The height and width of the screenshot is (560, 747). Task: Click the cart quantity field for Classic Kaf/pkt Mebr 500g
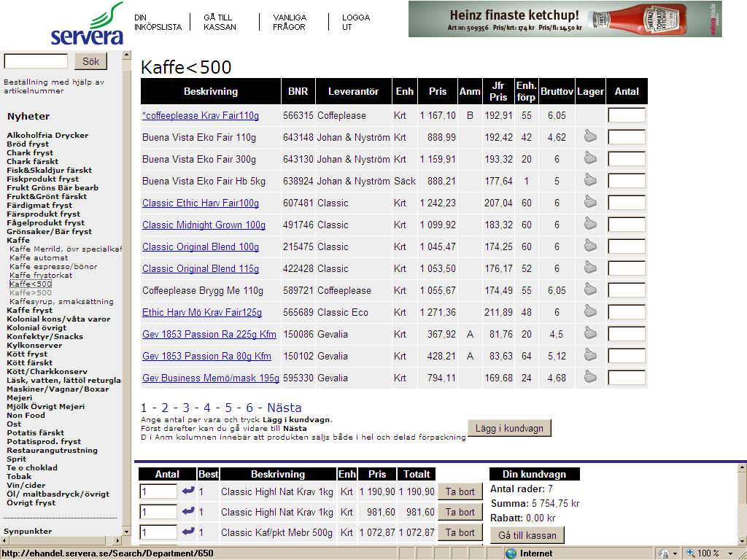point(158,532)
